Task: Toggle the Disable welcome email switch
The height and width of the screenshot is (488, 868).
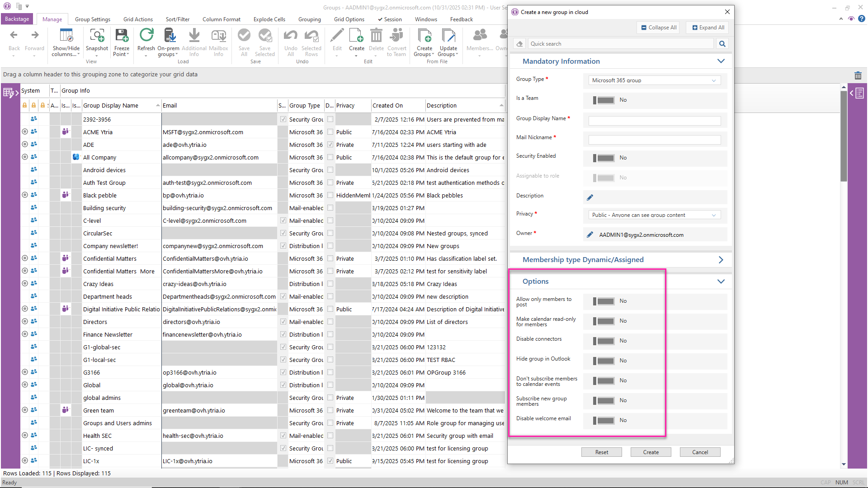Action: (604, 420)
